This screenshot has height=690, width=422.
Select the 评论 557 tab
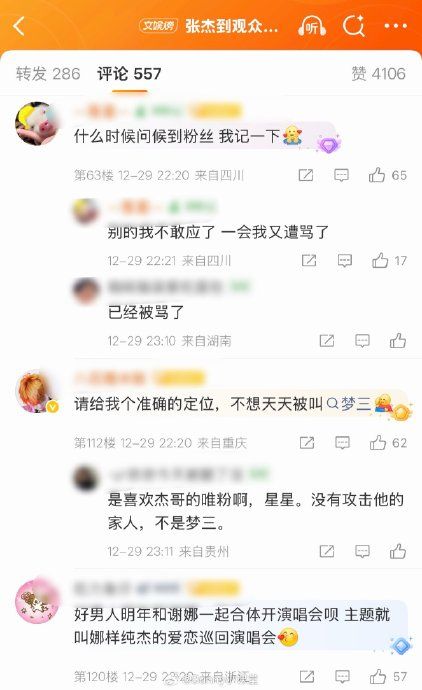click(x=129, y=73)
